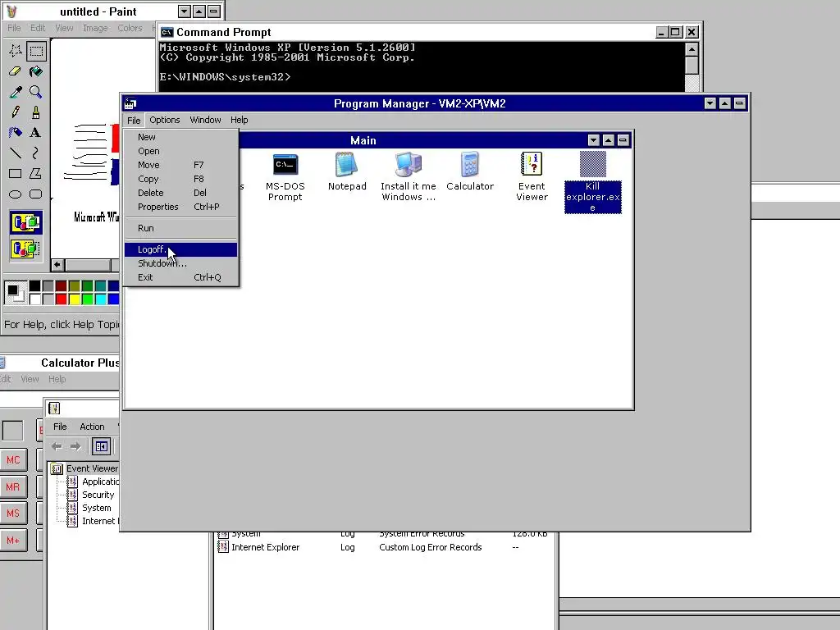Click the Calculator Plus memory display box

click(x=13, y=430)
